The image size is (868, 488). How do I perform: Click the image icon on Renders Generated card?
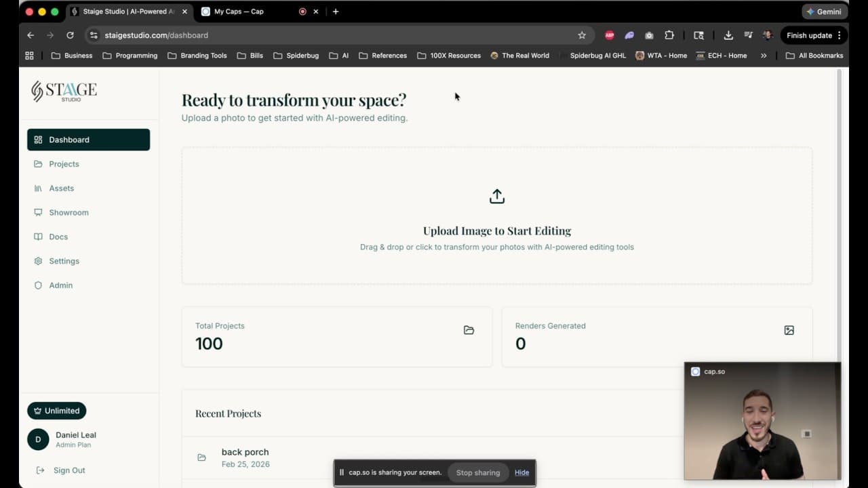[x=789, y=330]
